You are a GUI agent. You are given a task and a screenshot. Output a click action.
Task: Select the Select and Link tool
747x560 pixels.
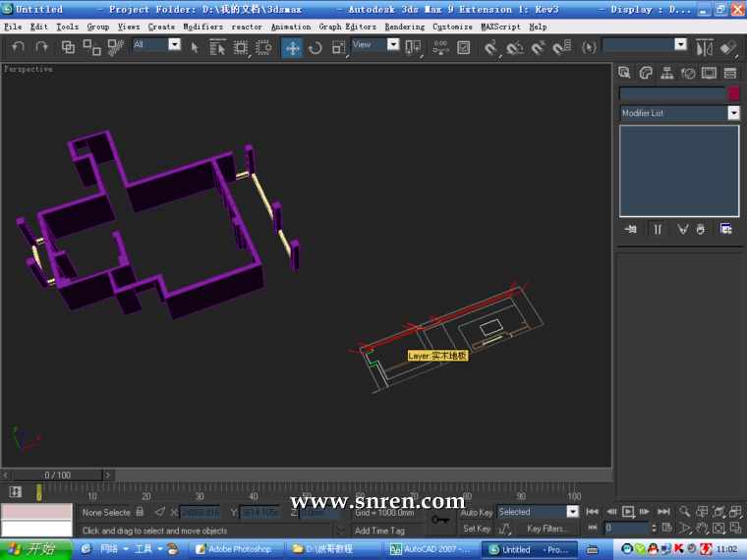pyautogui.click(x=68, y=47)
